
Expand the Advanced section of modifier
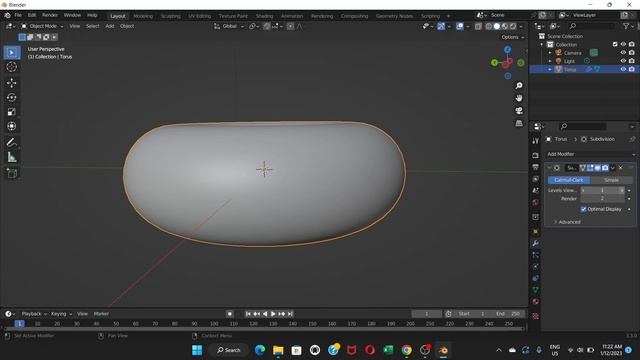click(x=567, y=222)
